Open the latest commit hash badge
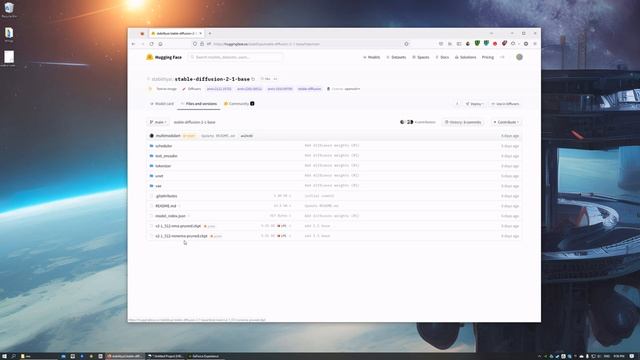The width and height of the screenshot is (640, 360). 247,136
